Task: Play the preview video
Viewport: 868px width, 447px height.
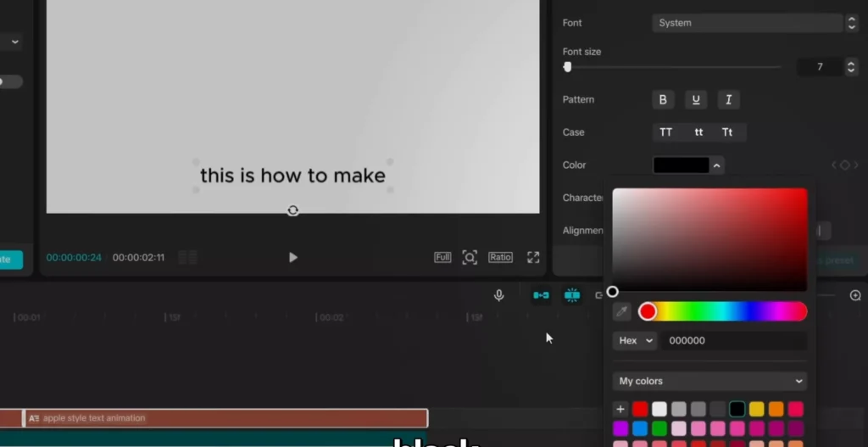Action: point(292,258)
